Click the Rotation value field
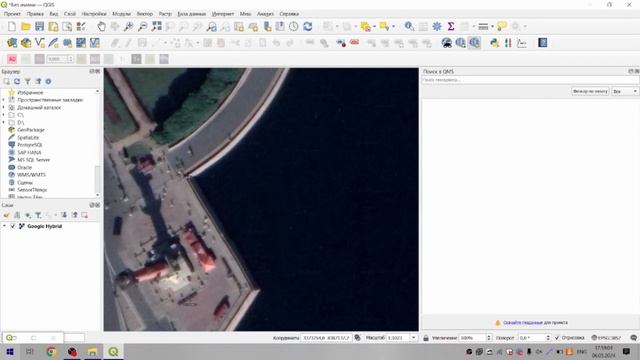 point(532,338)
